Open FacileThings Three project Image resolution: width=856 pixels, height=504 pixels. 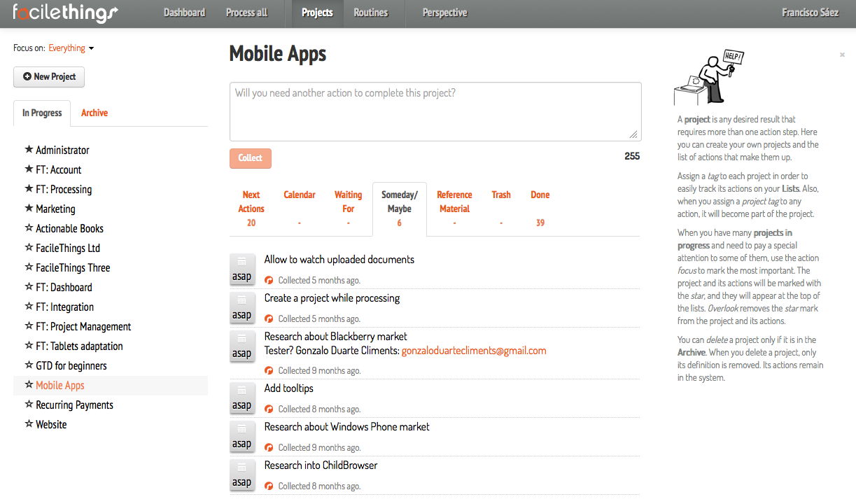tap(73, 267)
